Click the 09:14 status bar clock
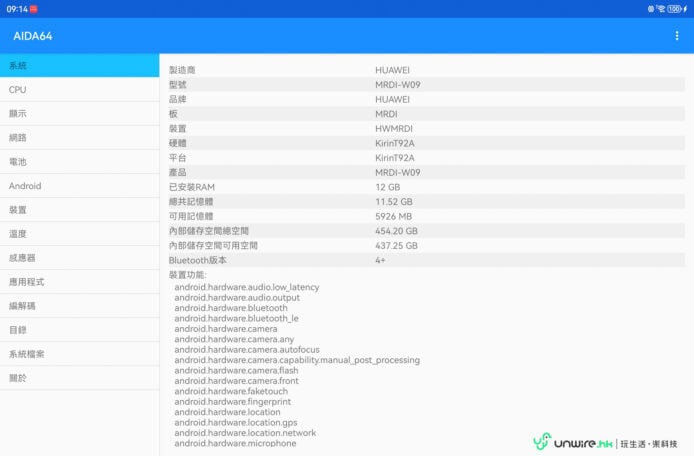The height and width of the screenshot is (456, 694). click(17, 9)
